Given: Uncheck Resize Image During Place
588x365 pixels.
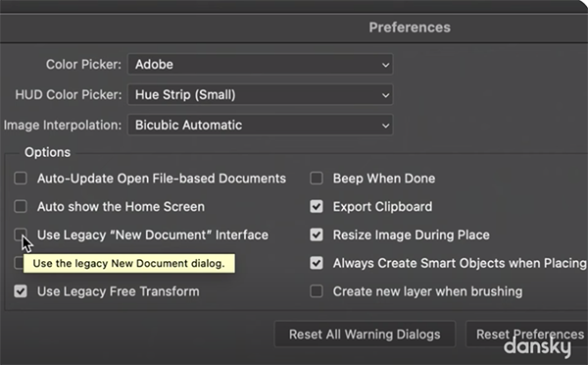Looking at the screenshot, I should tap(317, 235).
